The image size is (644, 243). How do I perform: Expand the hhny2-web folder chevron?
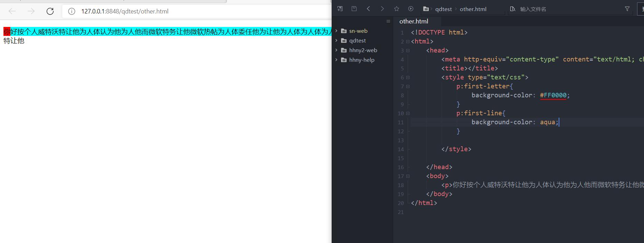[x=336, y=50]
